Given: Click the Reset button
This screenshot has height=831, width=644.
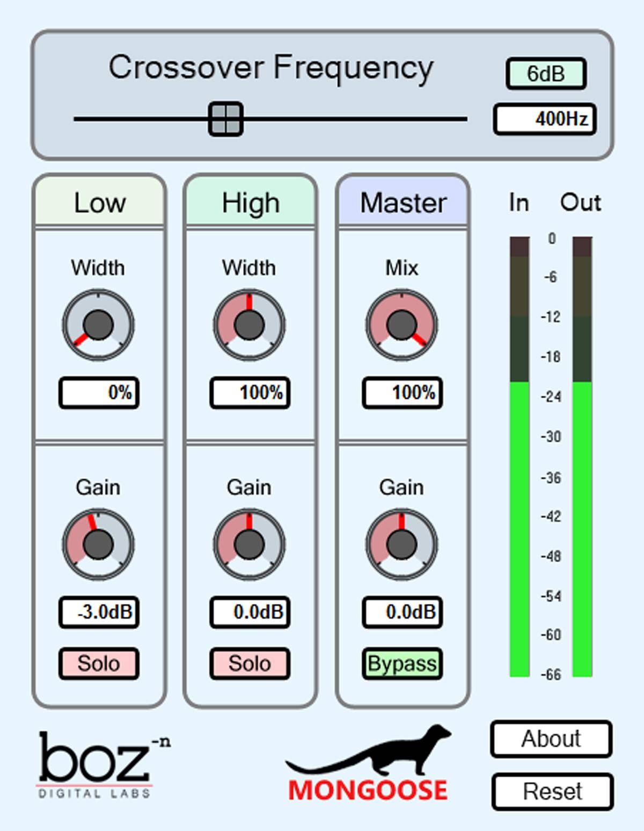Looking at the screenshot, I should (552, 791).
